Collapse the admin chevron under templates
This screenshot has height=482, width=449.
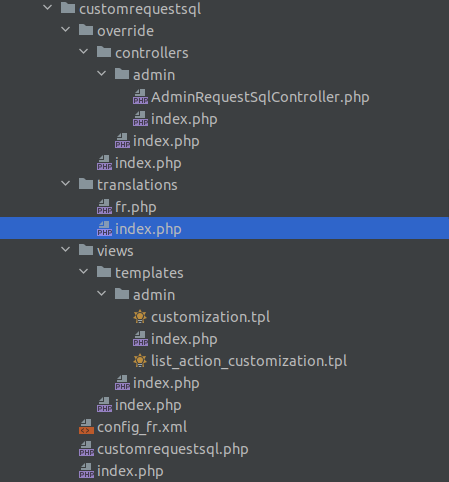(102, 293)
